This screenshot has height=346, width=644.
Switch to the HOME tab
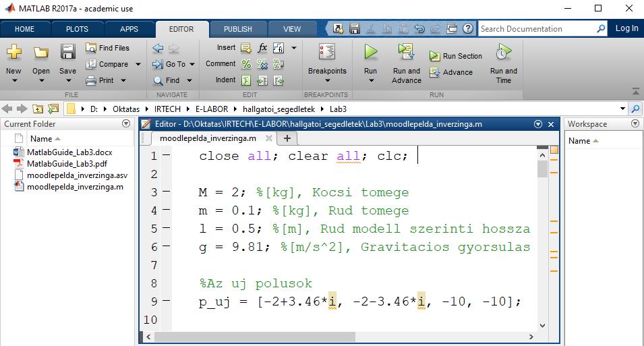25,29
